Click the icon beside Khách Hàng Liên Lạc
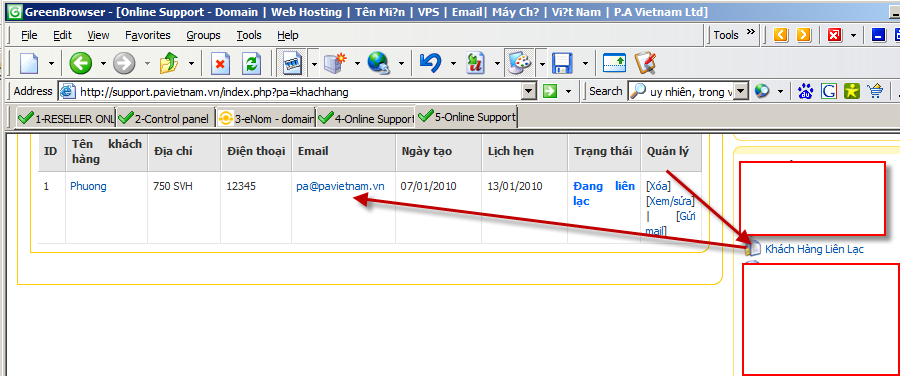The width and height of the screenshot is (900, 376). [752, 249]
